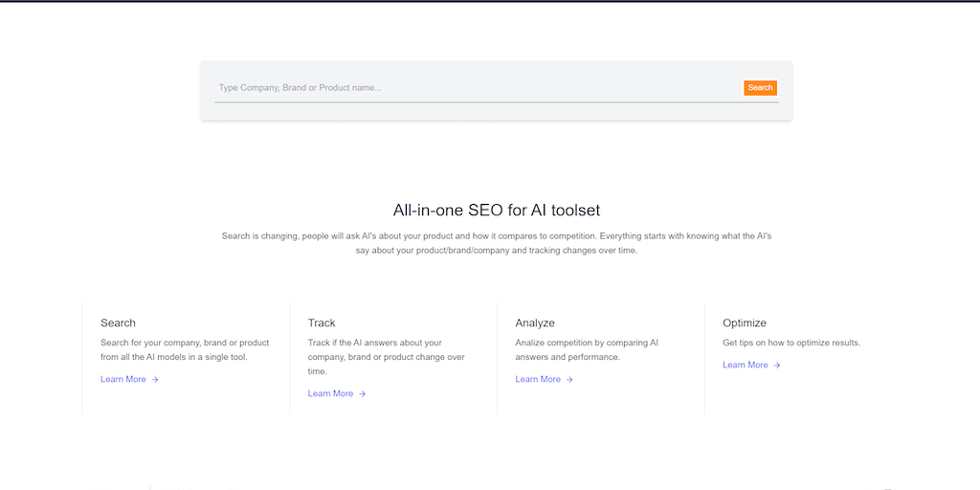Click the Track feature heading
Viewport: 980px width, 490px height.
tap(322, 323)
